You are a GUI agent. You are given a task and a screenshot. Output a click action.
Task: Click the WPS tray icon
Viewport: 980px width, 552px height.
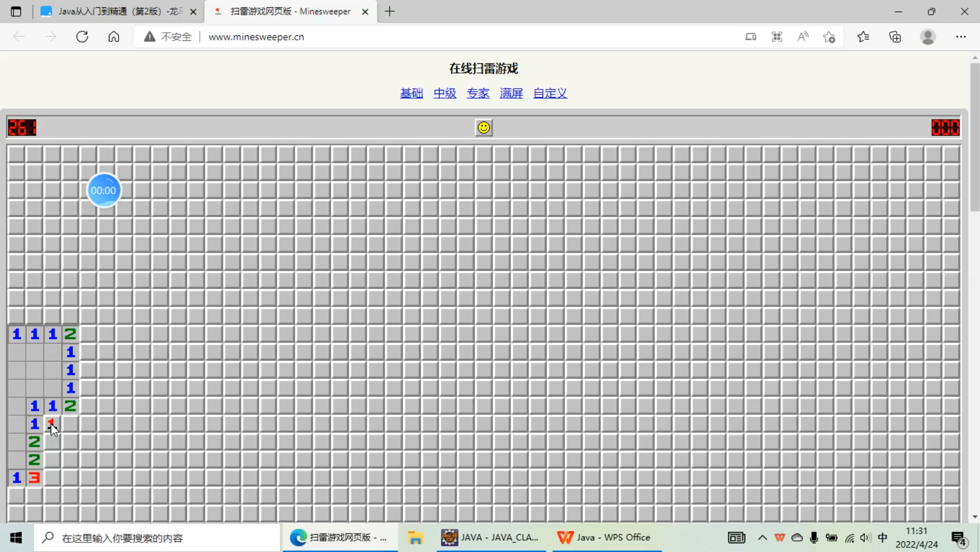779,538
